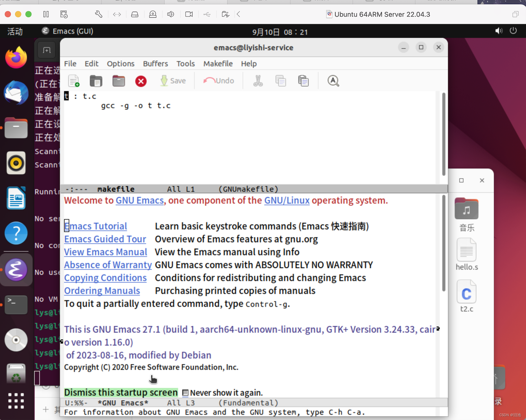526x420 pixels.
Task: Kill the buffer with the red X icon
Action: (x=141, y=81)
